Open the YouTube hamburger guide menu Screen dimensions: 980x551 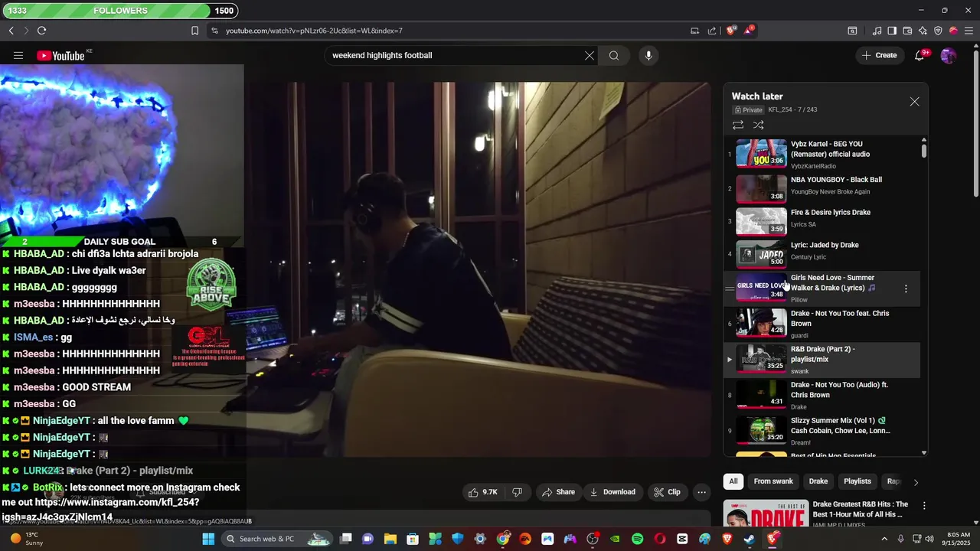pyautogui.click(x=18, y=55)
